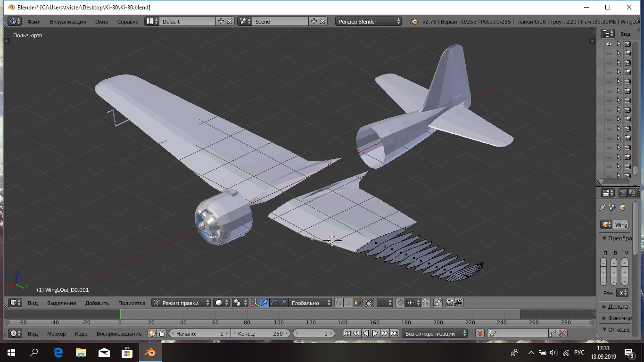This screenshot has width=644, height=362.
Task: Click the jump to last frame button
Action: (x=394, y=334)
